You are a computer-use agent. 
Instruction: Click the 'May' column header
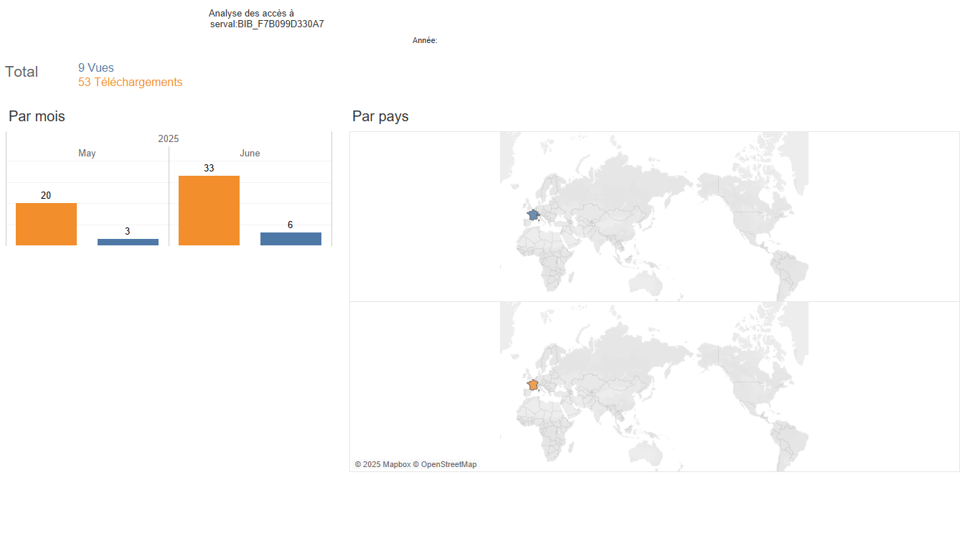(x=87, y=154)
